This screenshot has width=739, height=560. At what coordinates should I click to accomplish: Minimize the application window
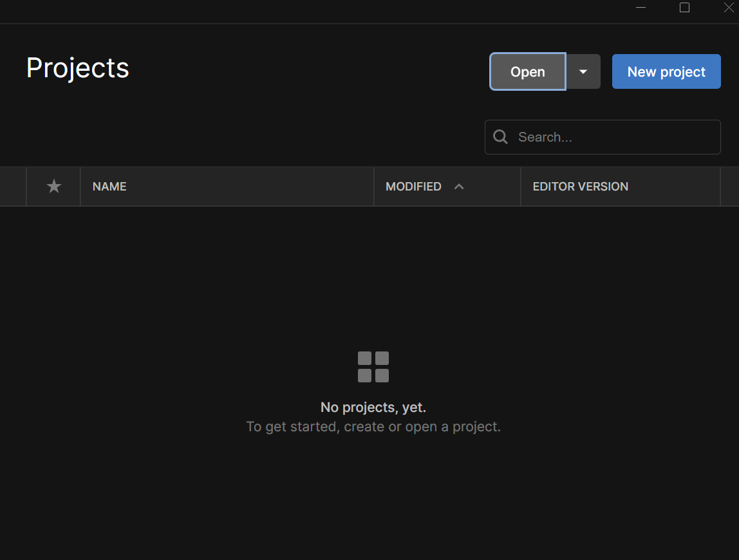click(x=641, y=7)
